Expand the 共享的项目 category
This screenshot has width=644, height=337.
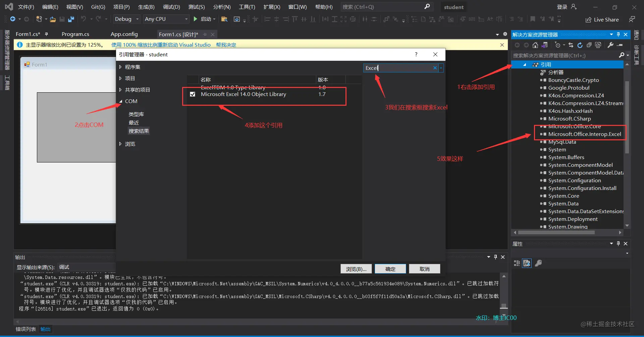(x=120, y=90)
